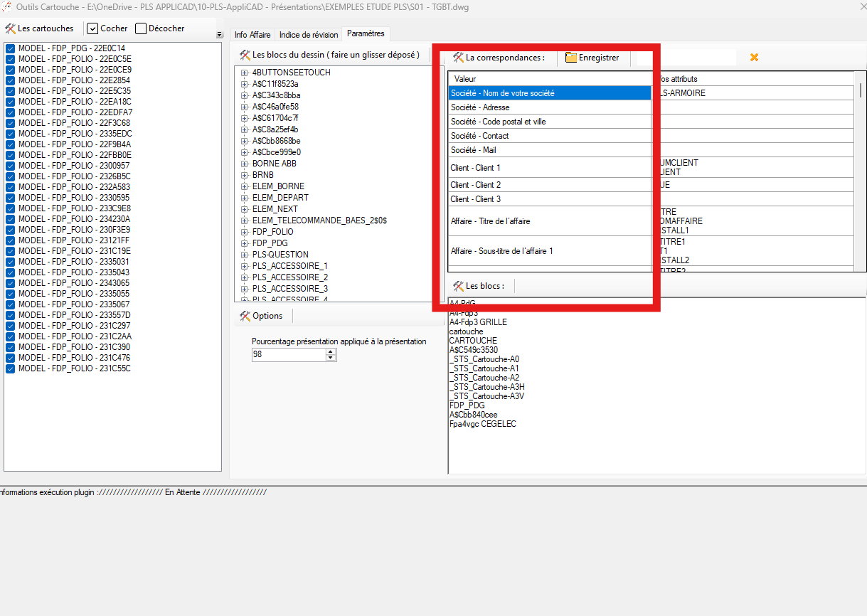Viewport: 867px width, 616px height.
Task: Expand the BORNE ABB tree node
Action: [245, 164]
